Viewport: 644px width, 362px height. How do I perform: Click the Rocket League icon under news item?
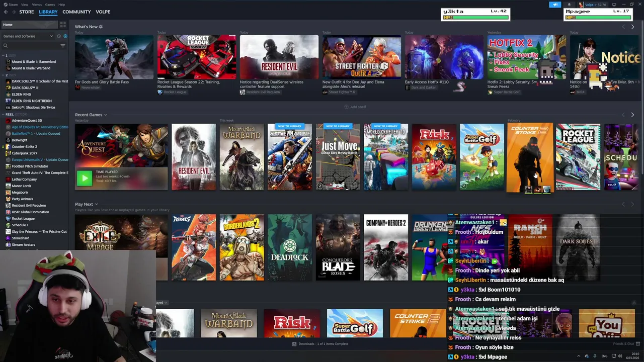point(160,92)
